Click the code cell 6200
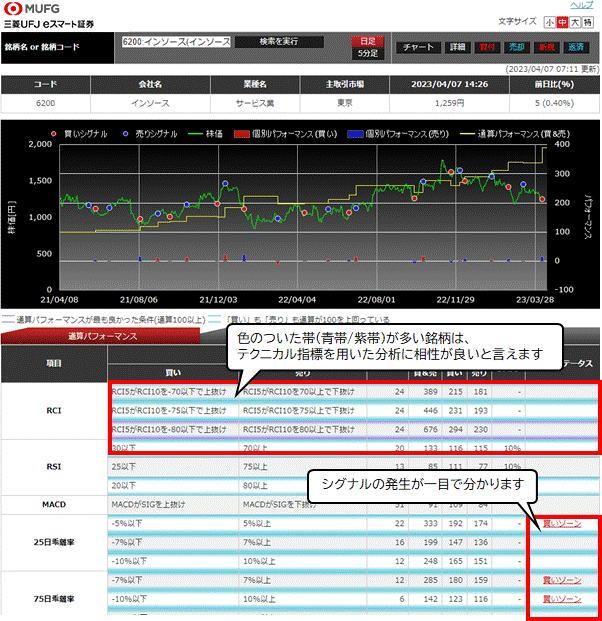The width and height of the screenshot is (602, 621). pos(46,103)
